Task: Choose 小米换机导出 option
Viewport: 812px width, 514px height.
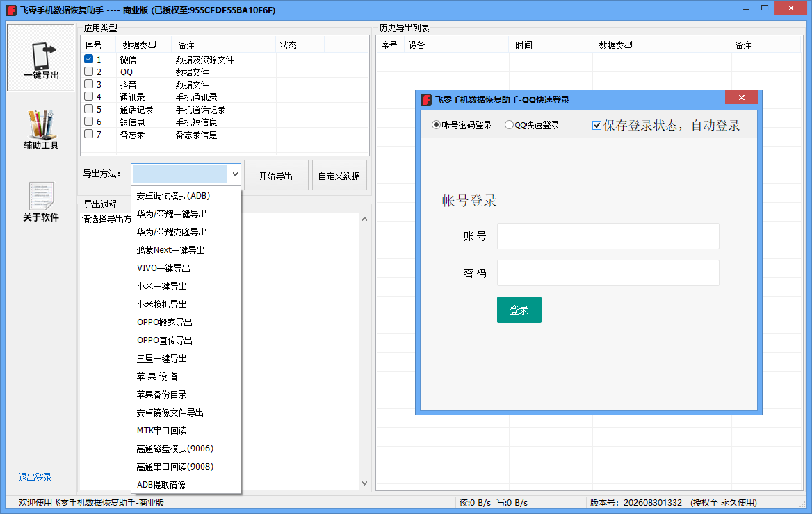Action: [x=186, y=304]
